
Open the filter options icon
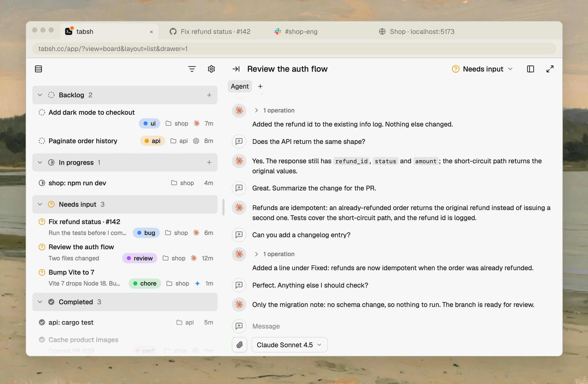(x=192, y=69)
